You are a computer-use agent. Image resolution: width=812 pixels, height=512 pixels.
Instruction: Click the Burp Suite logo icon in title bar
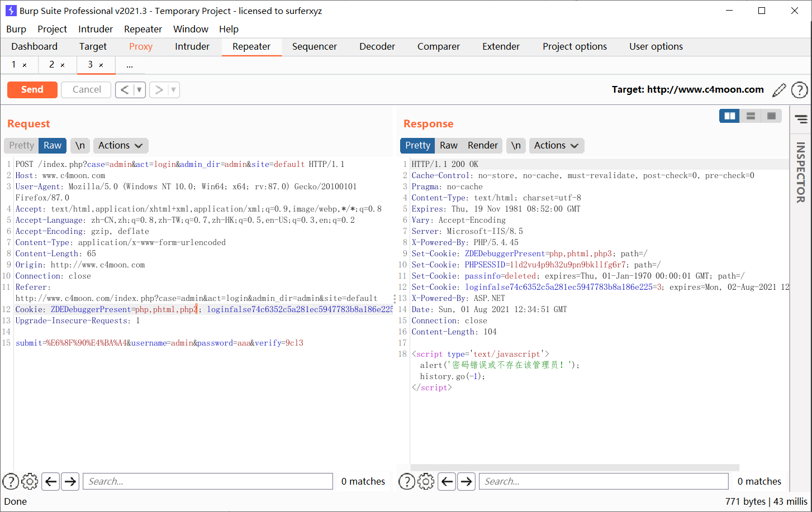point(11,11)
